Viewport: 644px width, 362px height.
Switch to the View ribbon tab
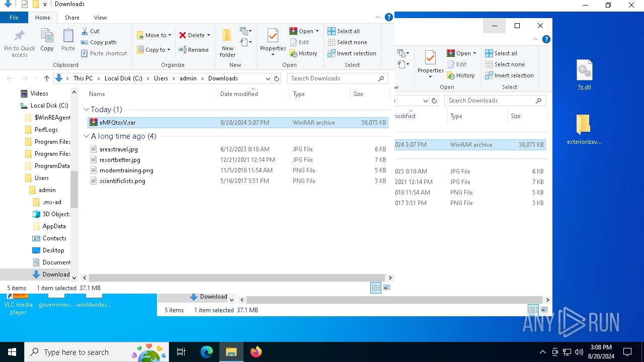pos(100,18)
